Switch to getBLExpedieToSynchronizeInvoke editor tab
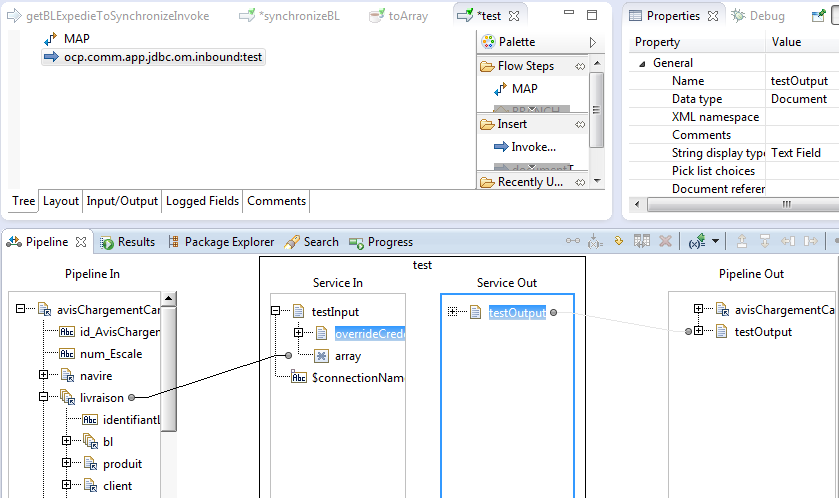 coord(109,16)
